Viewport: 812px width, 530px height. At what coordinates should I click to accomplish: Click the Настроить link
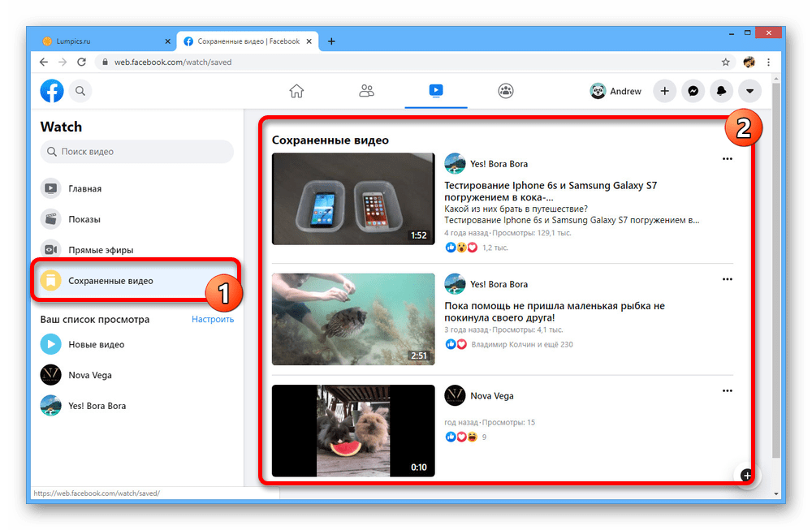click(x=213, y=319)
